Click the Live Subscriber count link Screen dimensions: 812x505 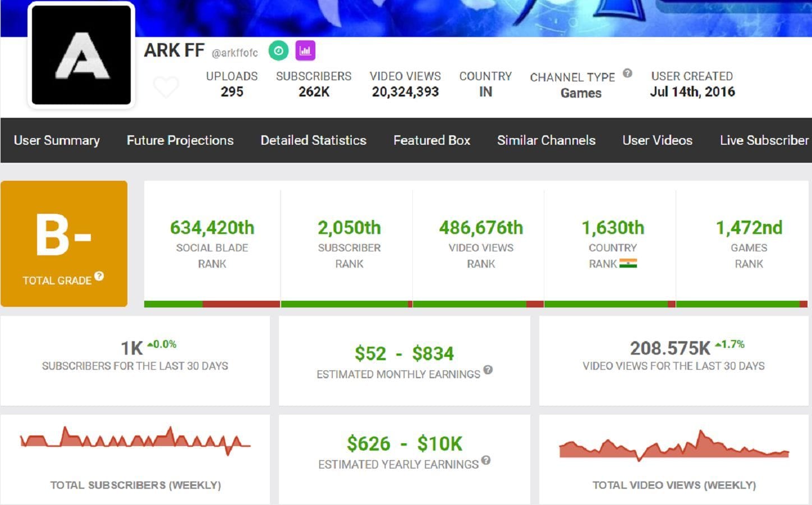(763, 140)
